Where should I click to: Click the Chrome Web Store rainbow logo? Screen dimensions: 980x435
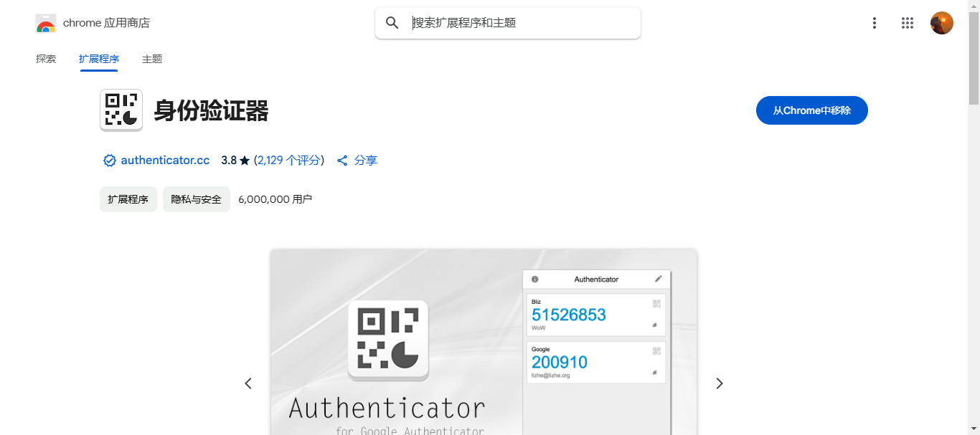pyautogui.click(x=46, y=23)
